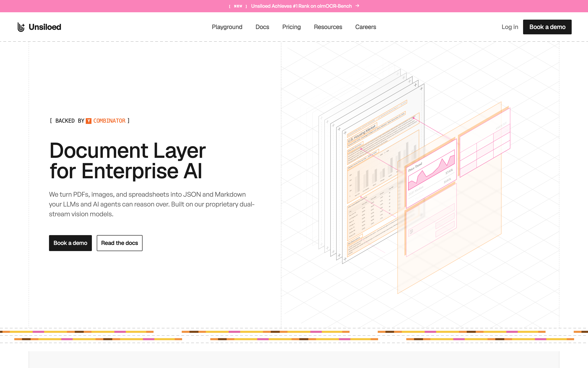
Task: Click the Price Trend chart card in the illustration
Action: (x=431, y=173)
